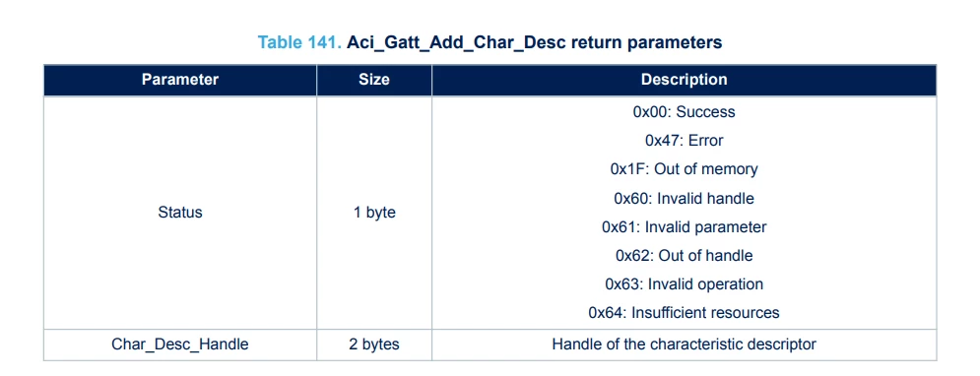
Task: Select the Aci_Gatt_Add_Char_Desc return parameters title
Action: (x=535, y=42)
